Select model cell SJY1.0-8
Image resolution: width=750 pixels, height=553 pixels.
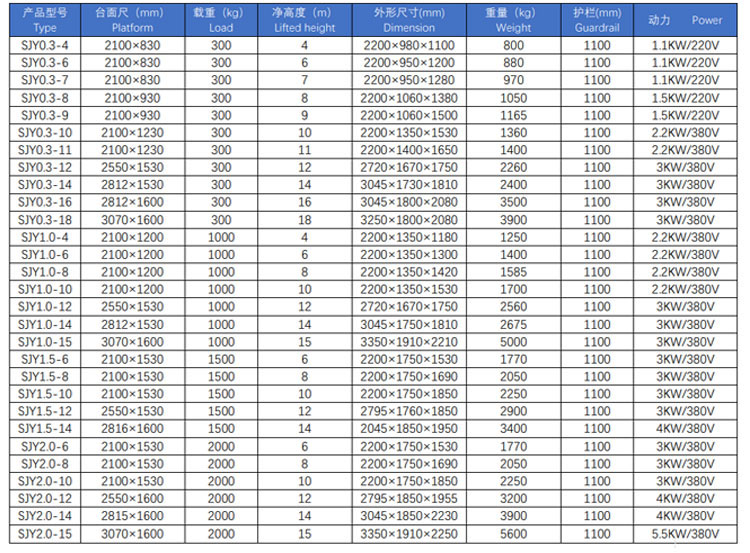click(x=45, y=272)
